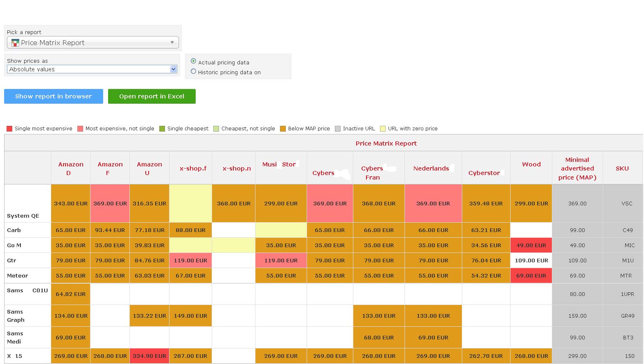The width and height of the screenshot is (644, 364).
Task: Open the Show prices as Absolute values combo box
Action: 92,69
